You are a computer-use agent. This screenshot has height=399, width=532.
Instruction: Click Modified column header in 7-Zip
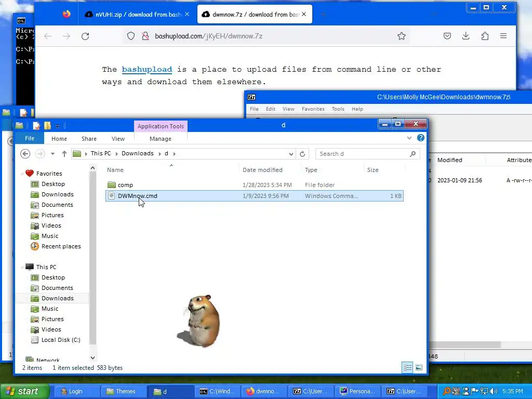point(449,160)
